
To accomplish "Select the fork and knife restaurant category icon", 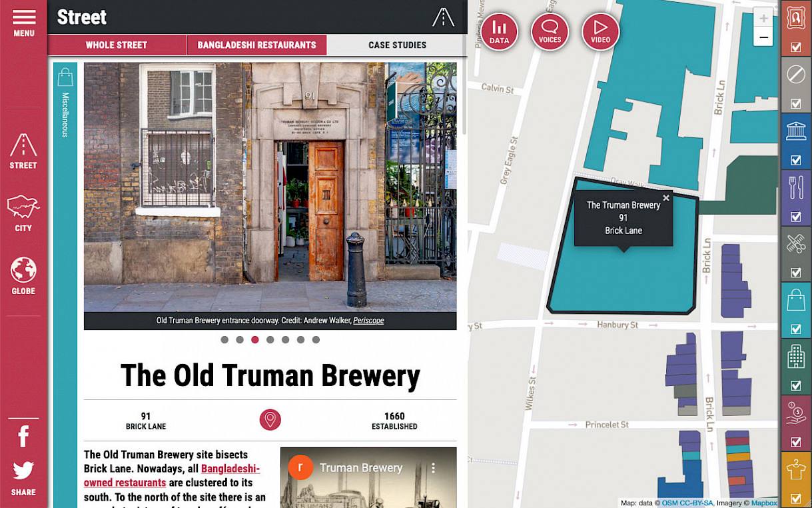I will click(795, 187).
